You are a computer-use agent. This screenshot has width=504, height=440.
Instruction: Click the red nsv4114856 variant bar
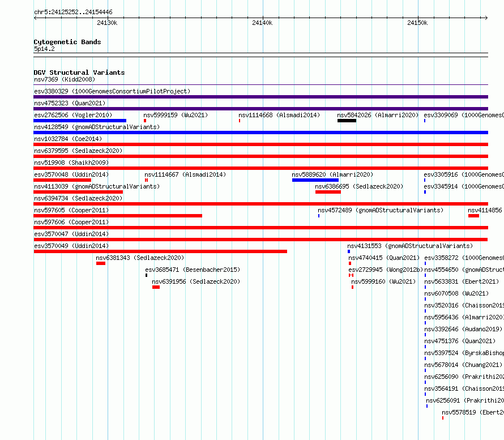point(474,216)
